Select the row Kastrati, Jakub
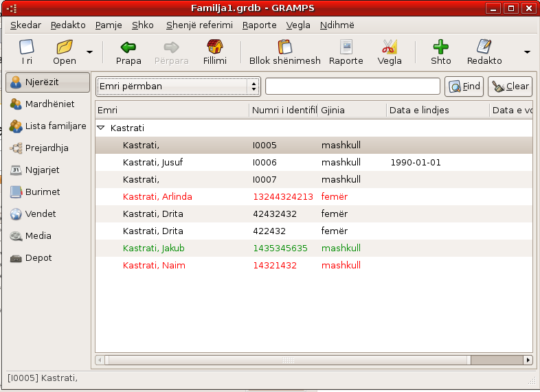Image resolution: width=540 pixels, height=392 pixels. [x=314, y=248]
